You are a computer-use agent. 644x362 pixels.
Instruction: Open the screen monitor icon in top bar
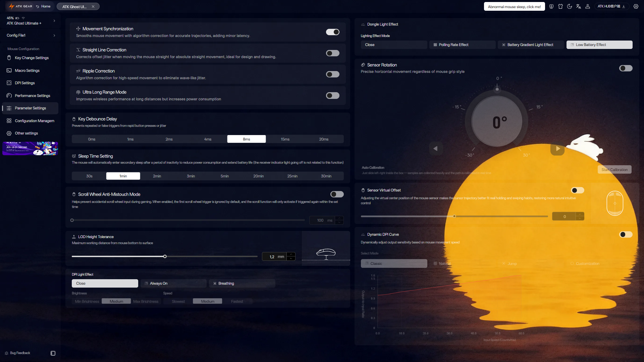(551, 6)
